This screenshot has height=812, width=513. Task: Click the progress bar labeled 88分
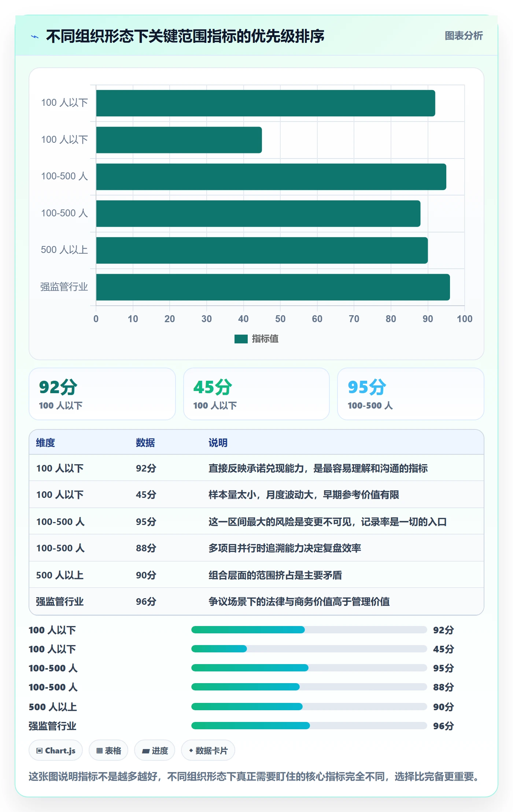309,687
